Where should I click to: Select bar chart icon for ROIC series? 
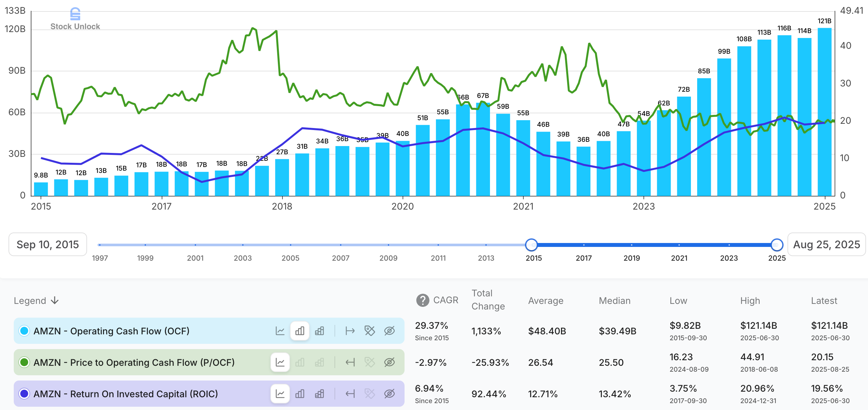pyautogui.click(x=299, y=394)
